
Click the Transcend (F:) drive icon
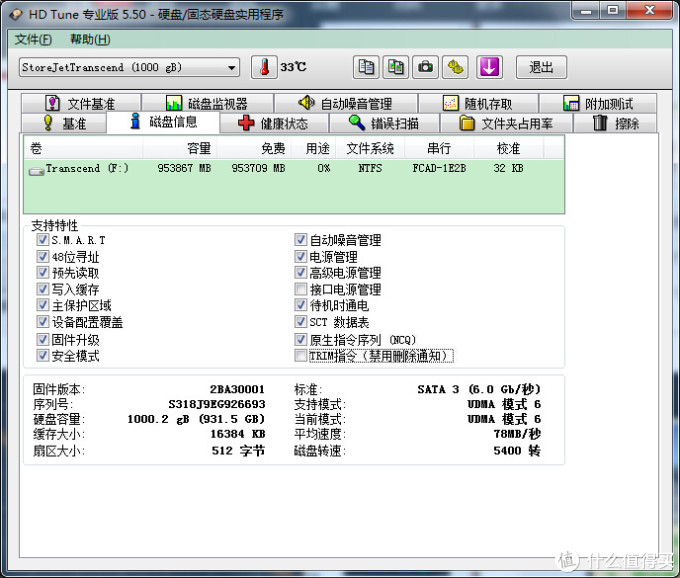[36, 171]
